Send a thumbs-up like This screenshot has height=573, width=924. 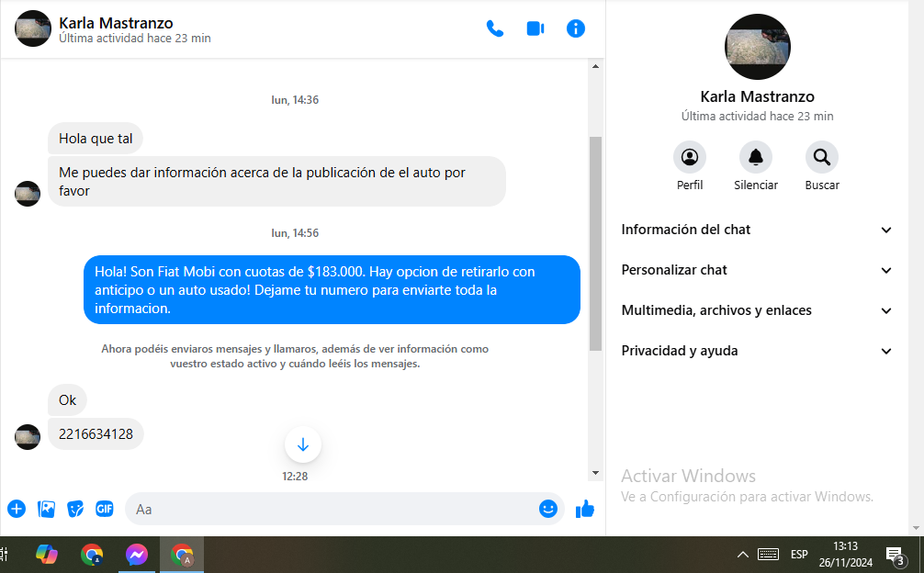tap(584, 509)
